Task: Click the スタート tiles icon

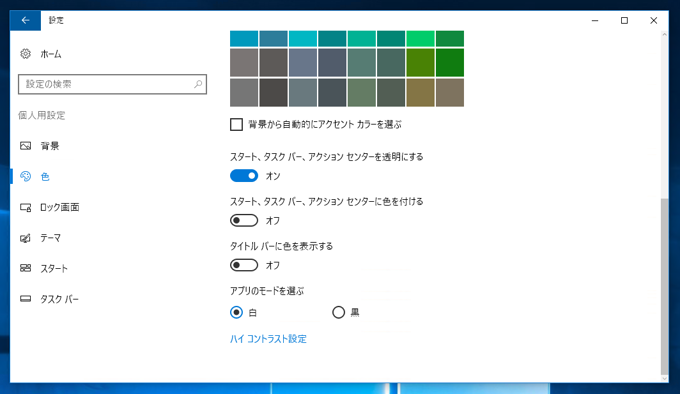Action: pyautogui.click(x=26, y=268)
